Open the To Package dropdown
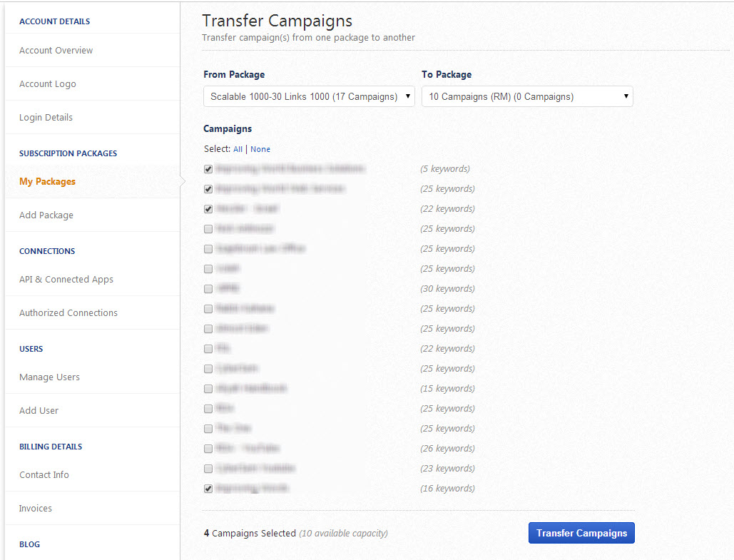The width and height of the screenshot is (734, 560). (x=527, y=97)
